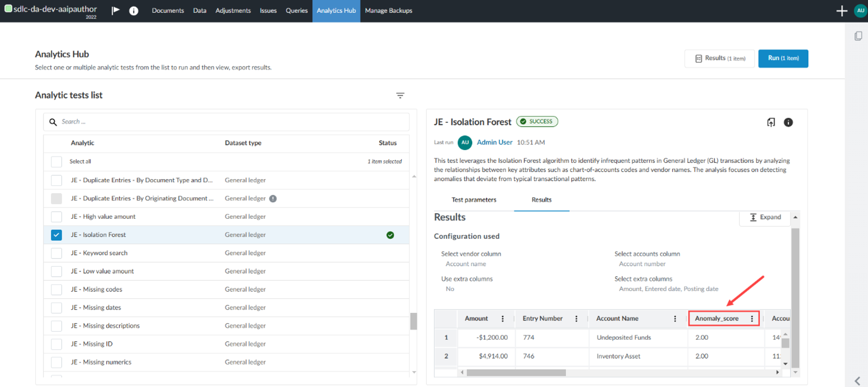
Task: Select JE - Keyword search row text
Action: (99, 253)
